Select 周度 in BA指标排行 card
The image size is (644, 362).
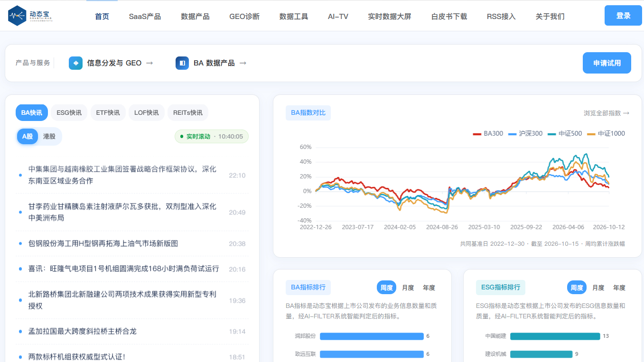click(387, 288)
